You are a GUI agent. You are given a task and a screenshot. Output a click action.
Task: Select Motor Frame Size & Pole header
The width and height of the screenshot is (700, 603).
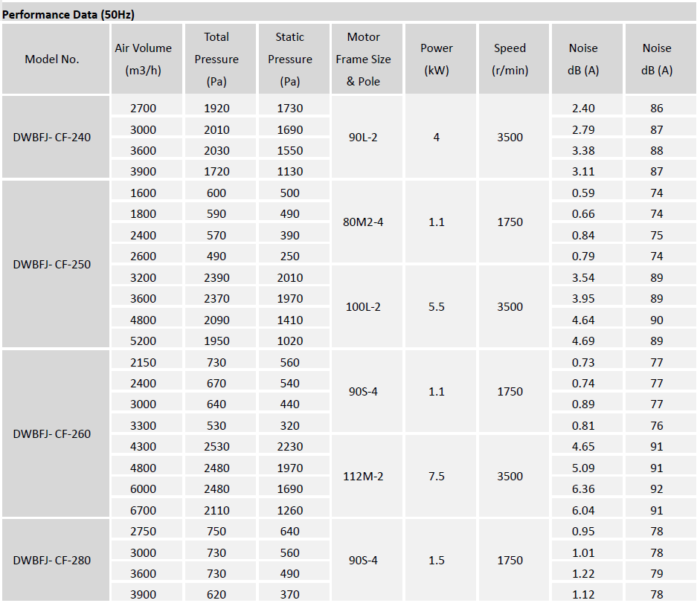tap(363, 59)
